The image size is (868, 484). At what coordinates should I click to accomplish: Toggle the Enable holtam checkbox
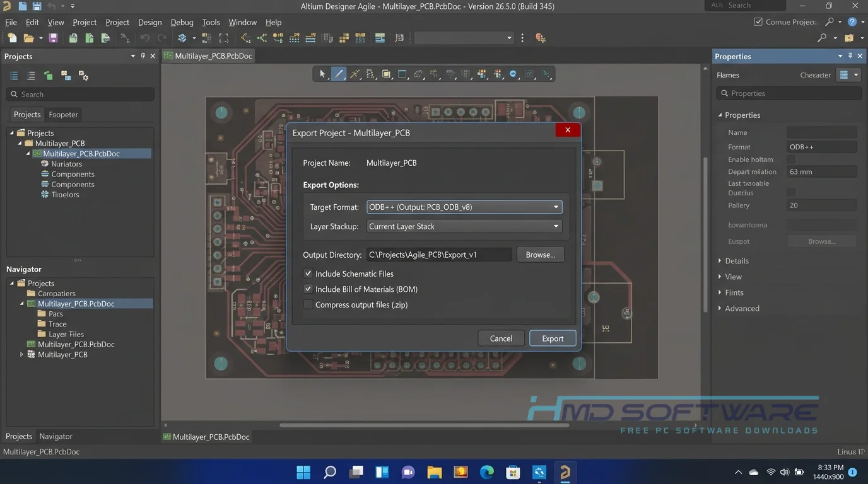click(x=791, y=159)
